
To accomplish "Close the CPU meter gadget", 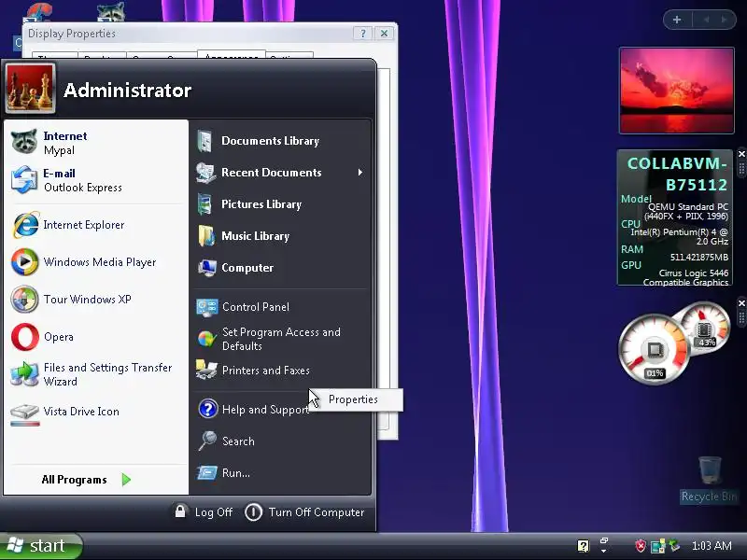I will (x=741, y=302).
